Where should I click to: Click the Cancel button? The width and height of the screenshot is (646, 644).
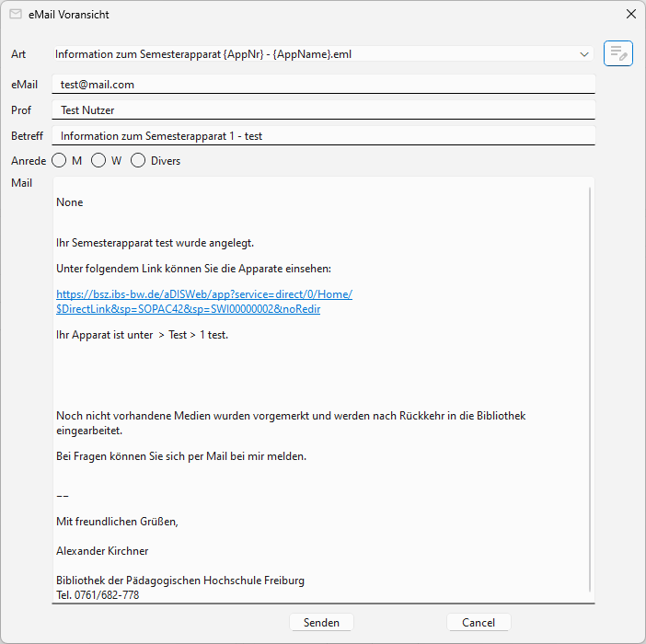pos(479,623)
